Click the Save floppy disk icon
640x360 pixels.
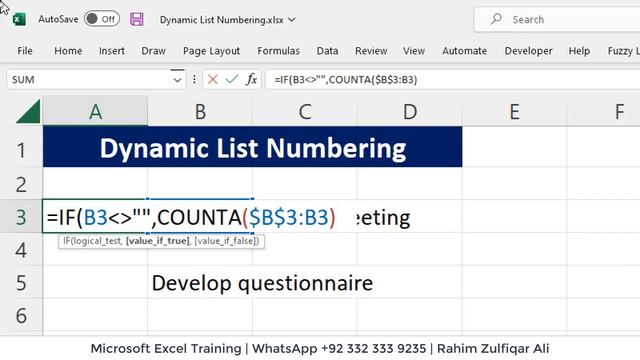[x=137, y=19]
